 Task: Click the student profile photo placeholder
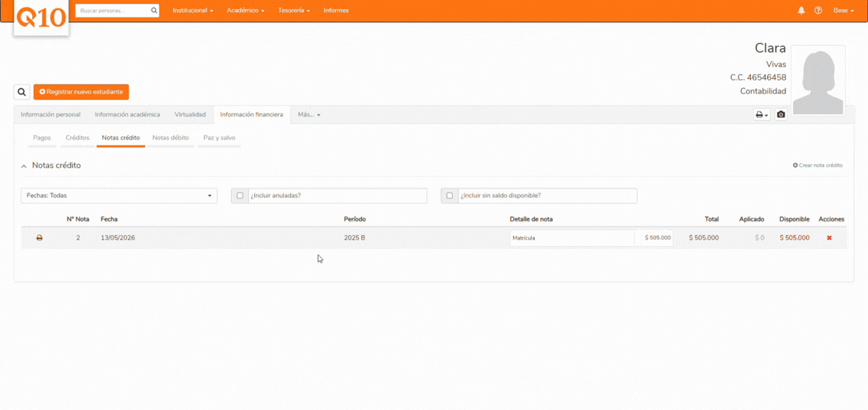(818, 81)
